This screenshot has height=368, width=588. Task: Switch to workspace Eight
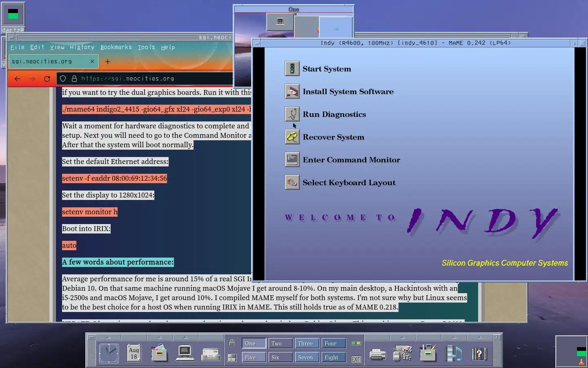coord(334,357)
